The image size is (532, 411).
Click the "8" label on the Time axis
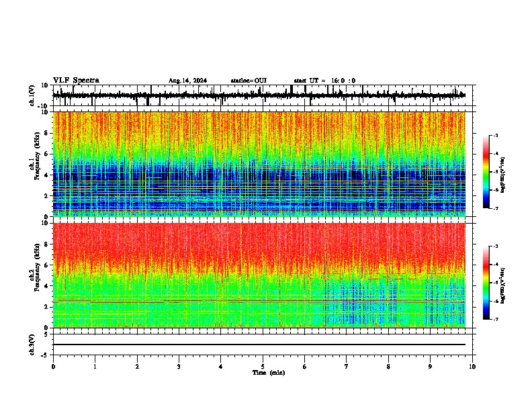pyautogui.click(x=388, y=367)
